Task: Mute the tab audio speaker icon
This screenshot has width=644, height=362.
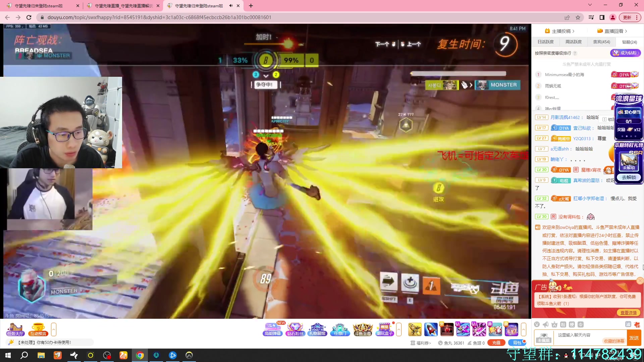Action: coord(231,6)
